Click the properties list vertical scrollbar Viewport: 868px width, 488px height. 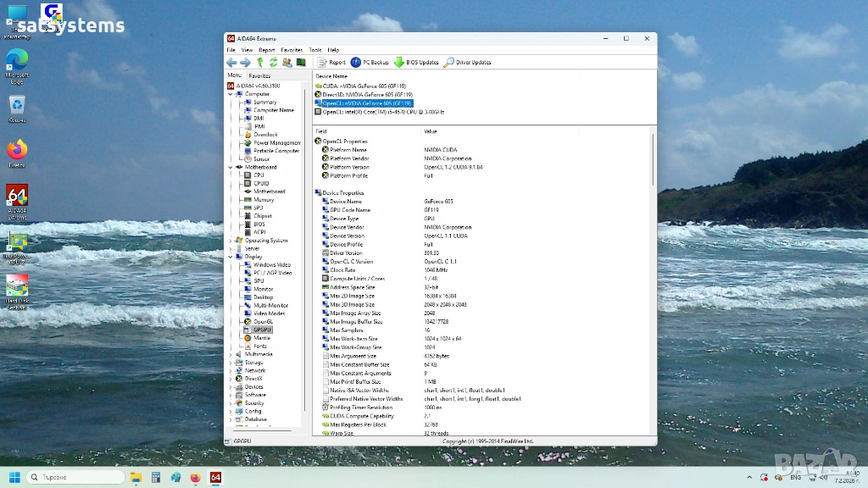click(x=654, y=161)
